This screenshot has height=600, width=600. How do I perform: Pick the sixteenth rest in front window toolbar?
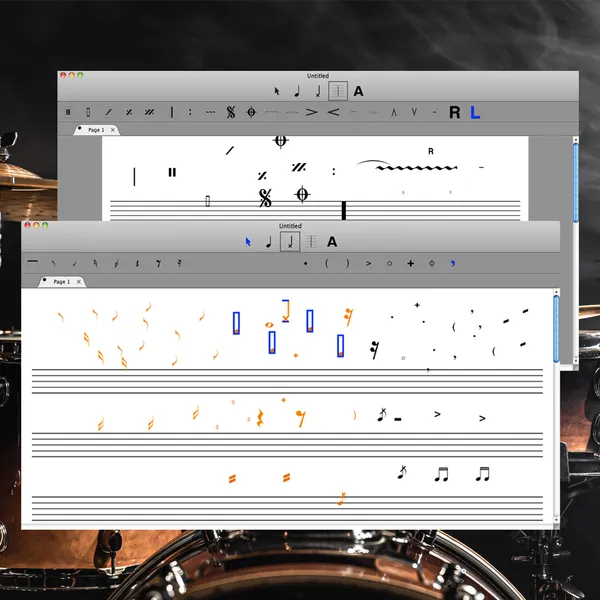[x=179, y=263]
